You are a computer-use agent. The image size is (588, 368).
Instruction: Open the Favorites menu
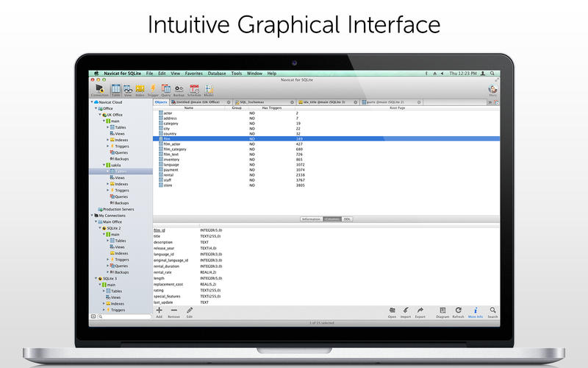click(194, 74)
